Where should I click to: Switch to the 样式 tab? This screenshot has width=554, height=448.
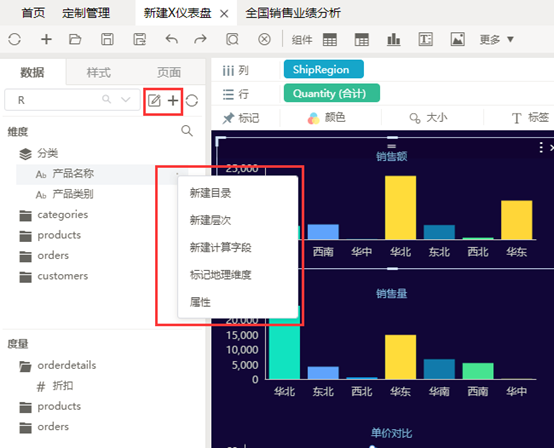click(99, 72)
